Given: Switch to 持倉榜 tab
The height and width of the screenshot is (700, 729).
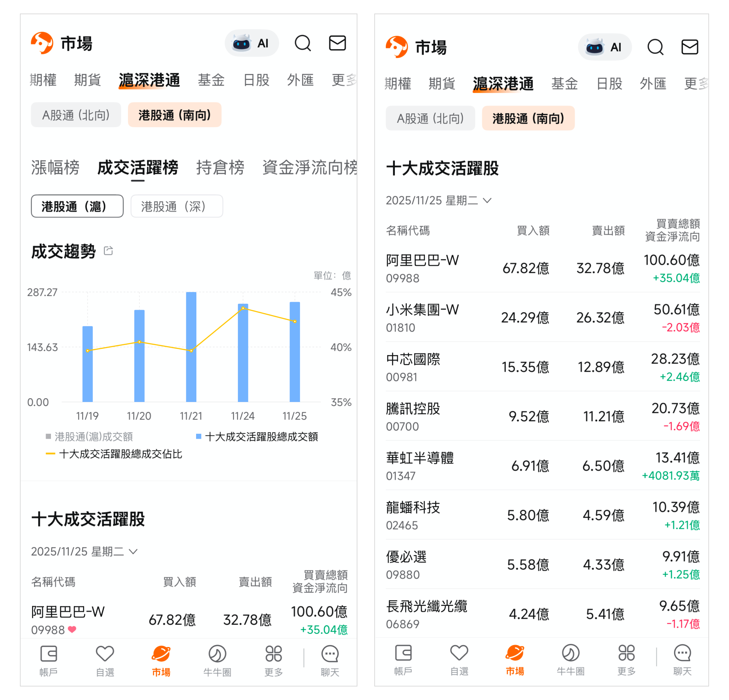Looking at the screenshot, I should pyautogui.click(x=220, y=167).
